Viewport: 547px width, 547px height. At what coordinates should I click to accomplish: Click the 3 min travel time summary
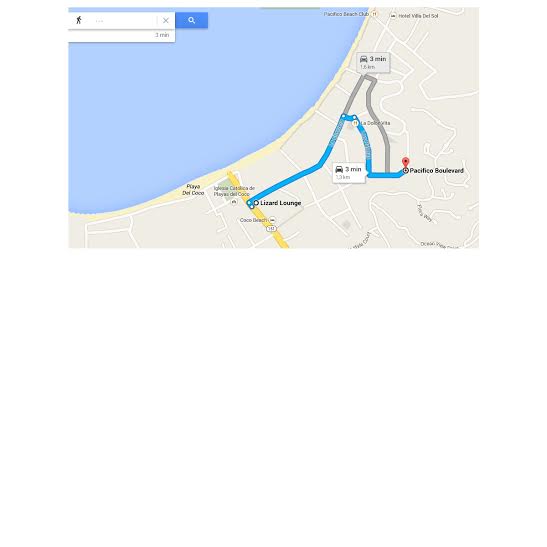pyautogui.click(x=162, y=35)
